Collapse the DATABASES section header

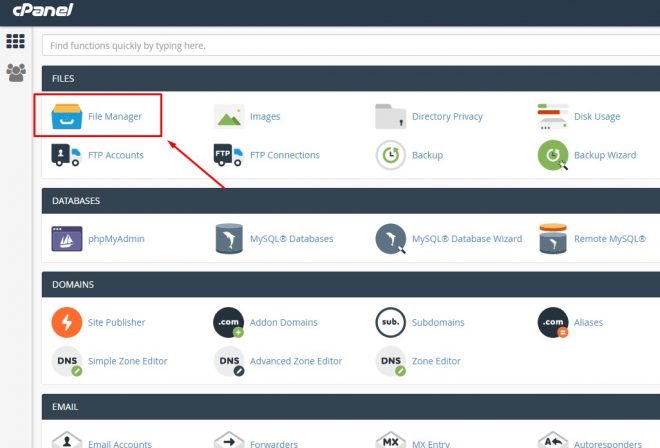(x=351, y=201)
